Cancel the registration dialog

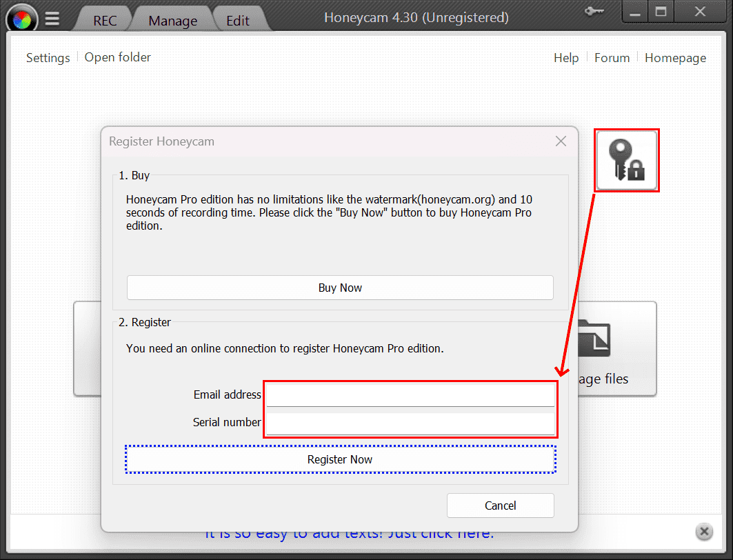coord(500,506)
